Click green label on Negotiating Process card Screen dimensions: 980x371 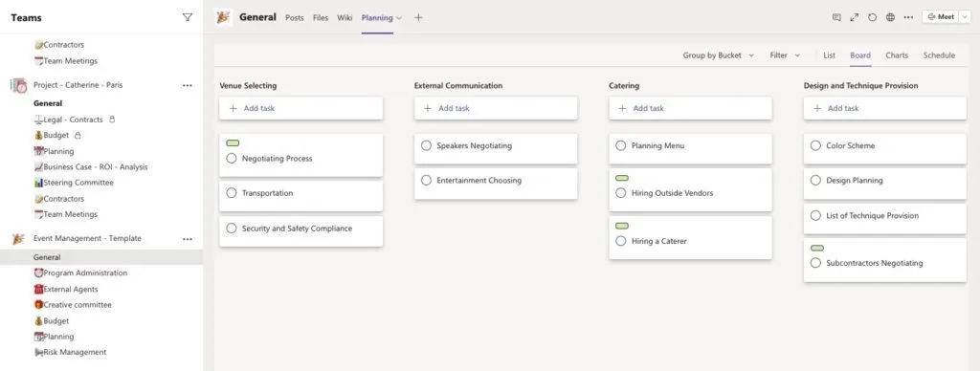pyautogui.click(x=233, y=143)
